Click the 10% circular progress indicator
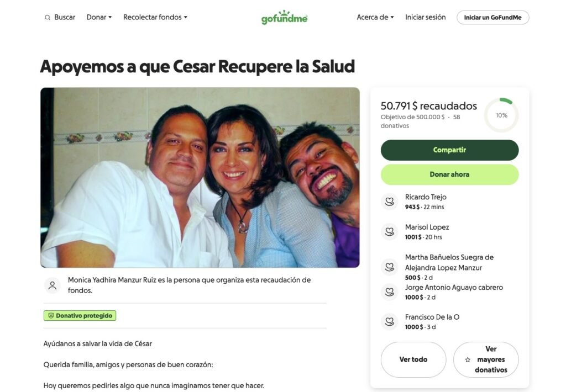Screen dimensions: 566x392 [501, 115]
